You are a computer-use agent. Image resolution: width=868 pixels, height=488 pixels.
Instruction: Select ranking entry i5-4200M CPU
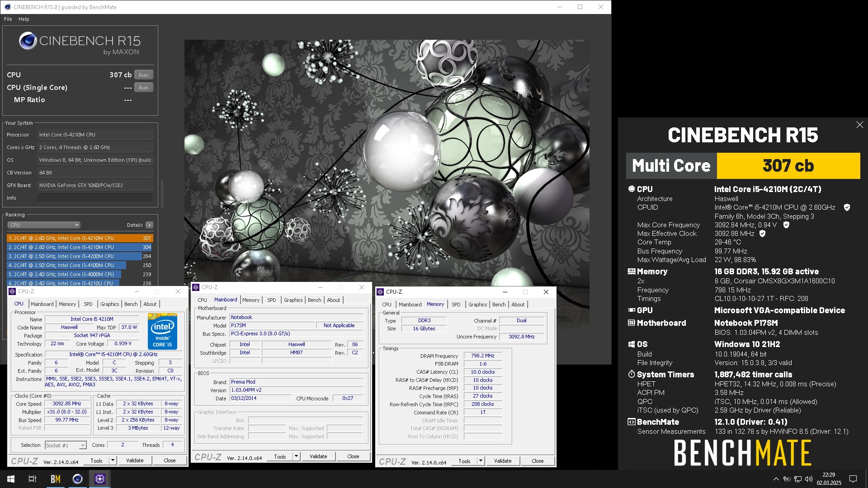(x=80, y=256)
